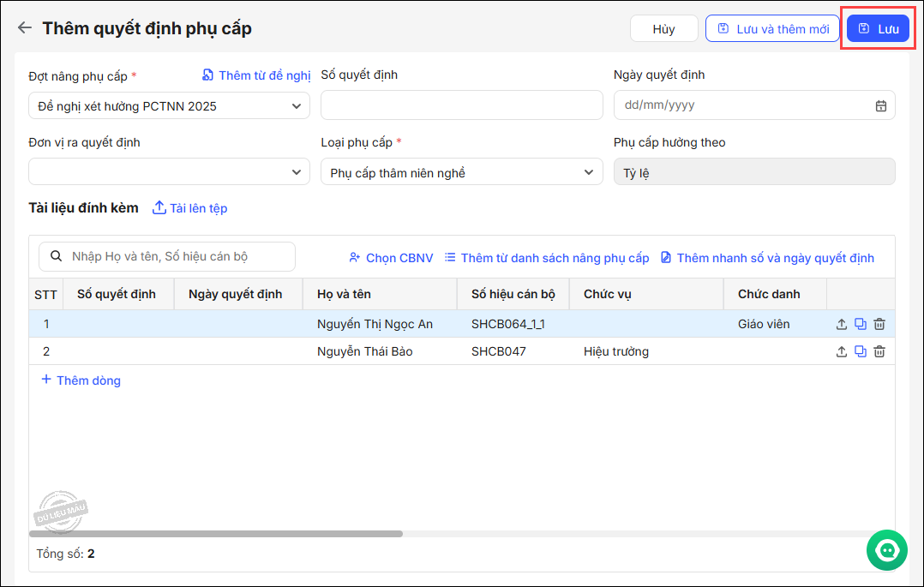Duplicate the Nguyễn Thị Ngọc An row
The width and height of the screenshot is (924, 587).
(x=861, y=324)
